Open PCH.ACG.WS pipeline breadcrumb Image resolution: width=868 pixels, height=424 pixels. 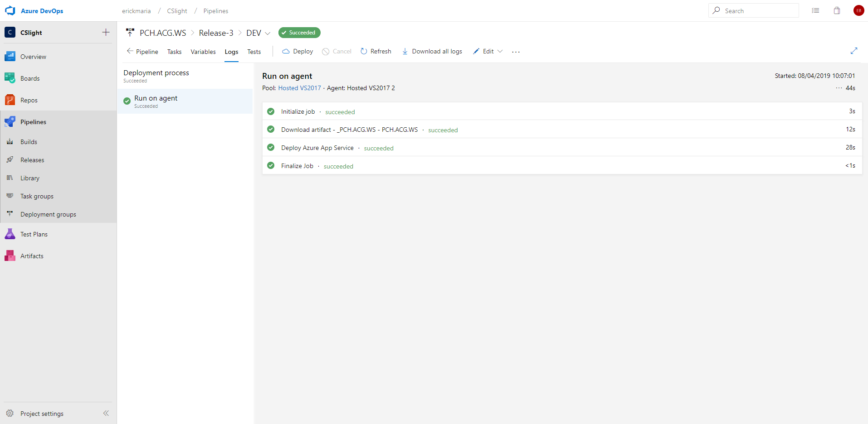[x=163, y=33]
